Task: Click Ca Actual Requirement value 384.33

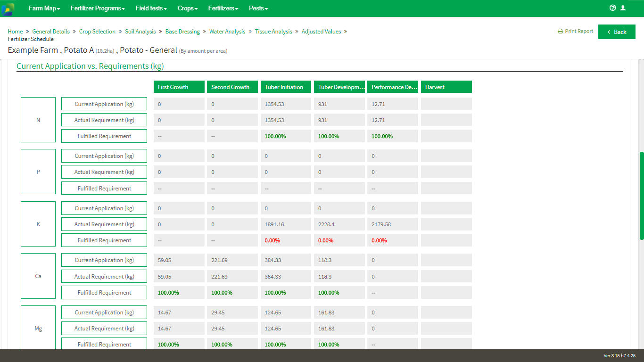Action: [286, 277]
